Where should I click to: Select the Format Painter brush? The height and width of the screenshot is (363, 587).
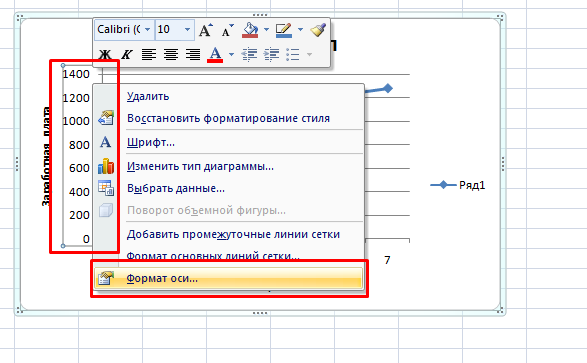[x=318, y=30]
